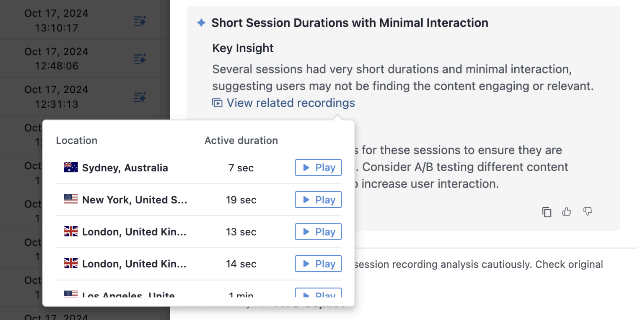Play the New York 19 sec recording

coord(318,200)
